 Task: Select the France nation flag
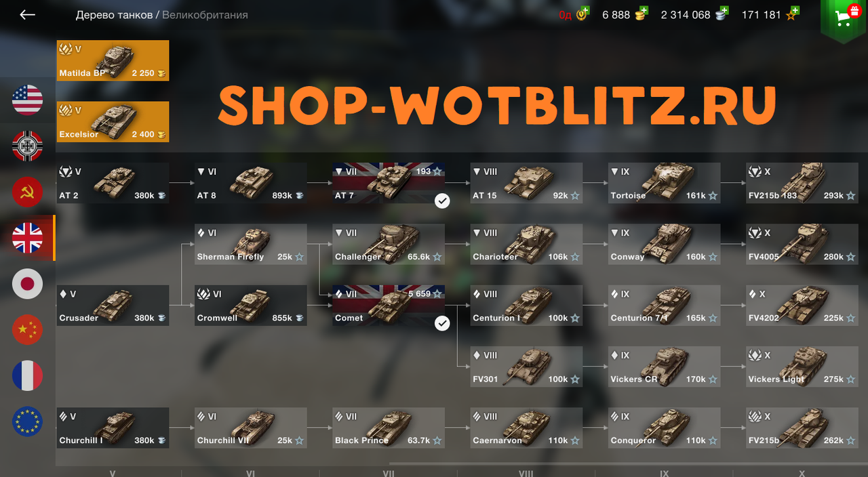(28, 375)
